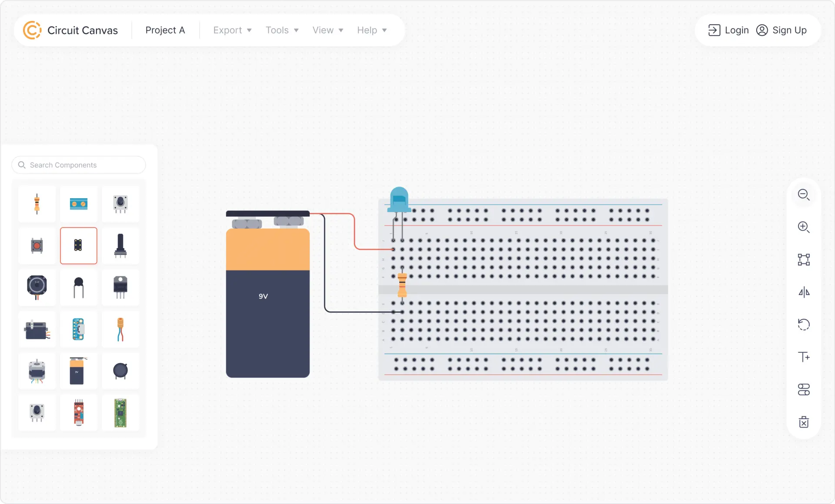
Task: Select the red wire from the battery
Action: coord(355,232)
